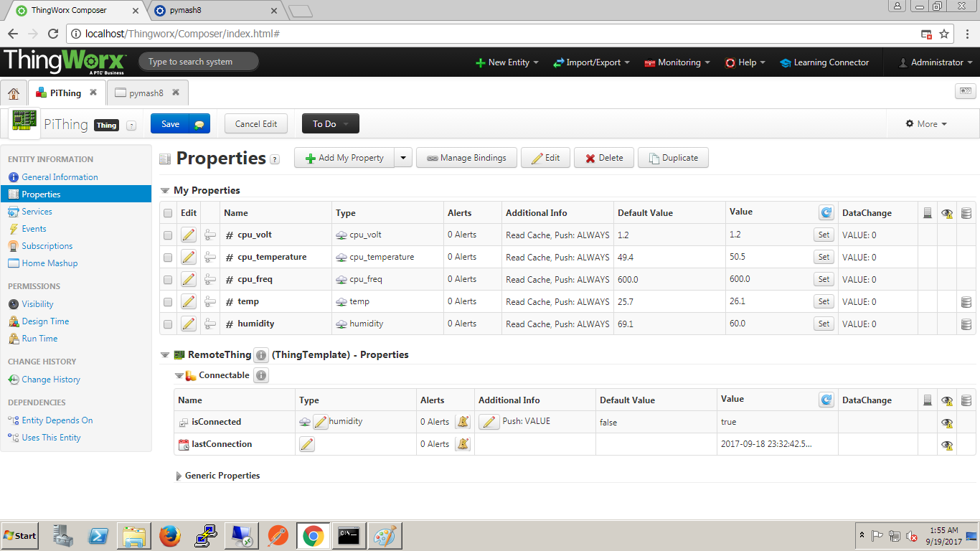The height and width of the screenshot is (551, 980).
Task: Refresh the Connectable property values
Action: pos(826,400)
